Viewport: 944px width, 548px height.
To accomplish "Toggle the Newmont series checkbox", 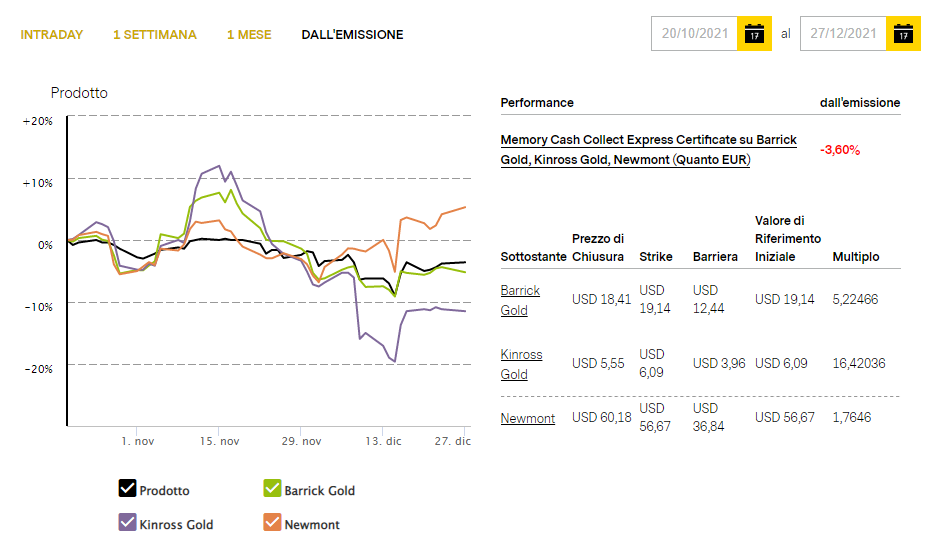I will pos(272,522).
